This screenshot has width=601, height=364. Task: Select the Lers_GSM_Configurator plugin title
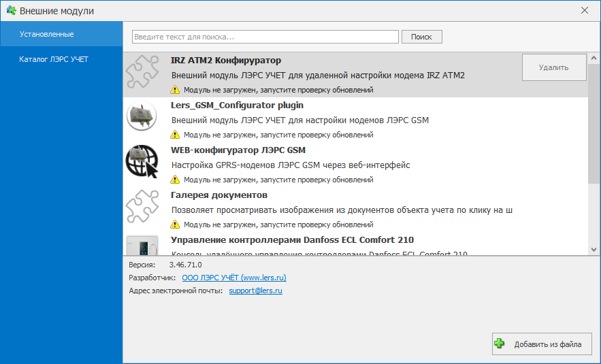tap(237, 105)
